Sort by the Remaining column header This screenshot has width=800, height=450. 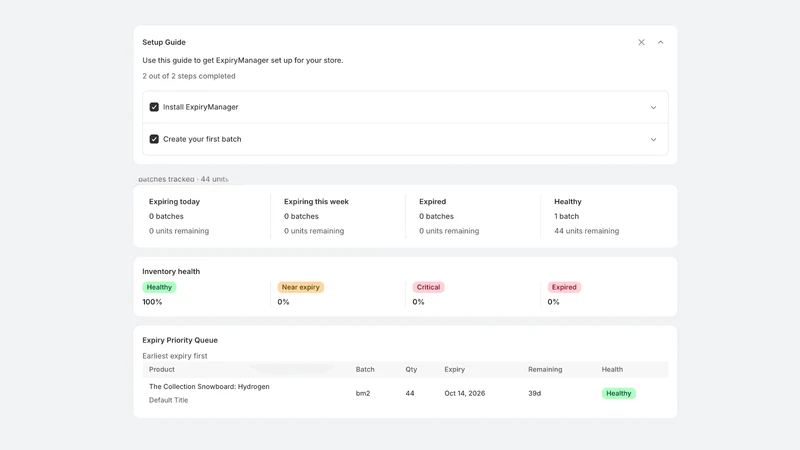click(x=545, y=369)
